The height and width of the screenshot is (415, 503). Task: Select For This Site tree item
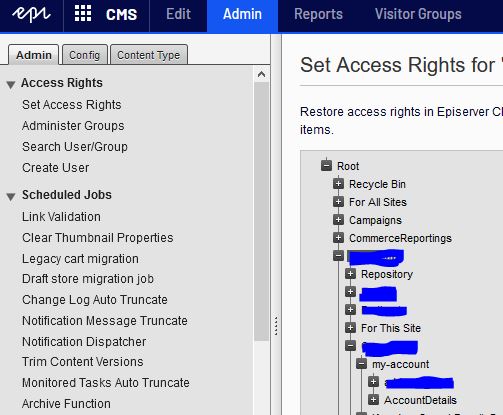click(x=391, y=328)
